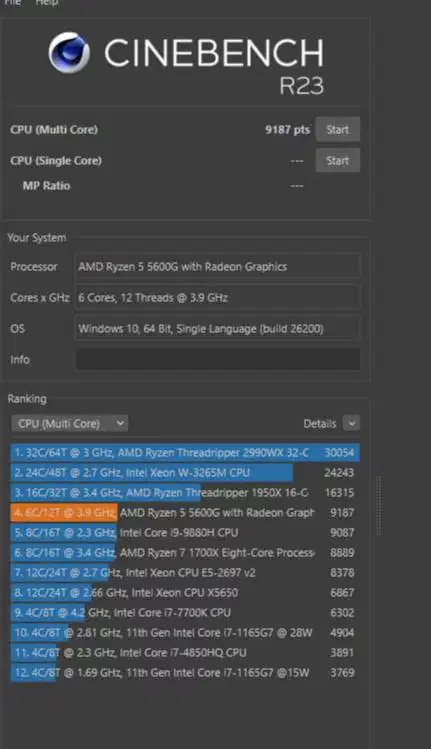Click the Details label in Ranking
Screen dimensions: 431x749
[x=320, y=424]
